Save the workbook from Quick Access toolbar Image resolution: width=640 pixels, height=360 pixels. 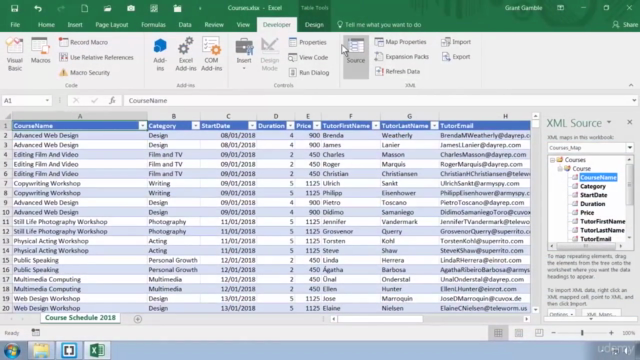(14, 8)
